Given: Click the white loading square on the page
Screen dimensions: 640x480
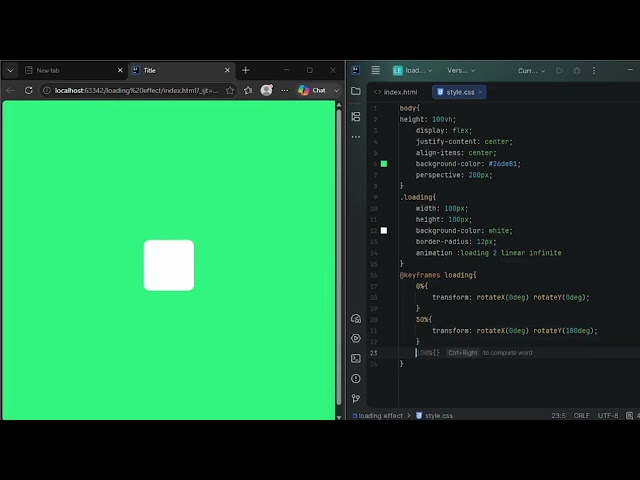Looking at the screenshot, I should tap(169, 265).
